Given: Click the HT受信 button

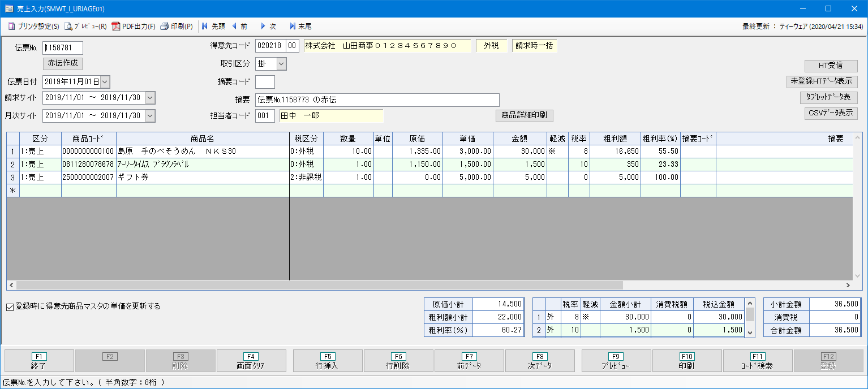Looking at the screenshot, I should point(831,66).
